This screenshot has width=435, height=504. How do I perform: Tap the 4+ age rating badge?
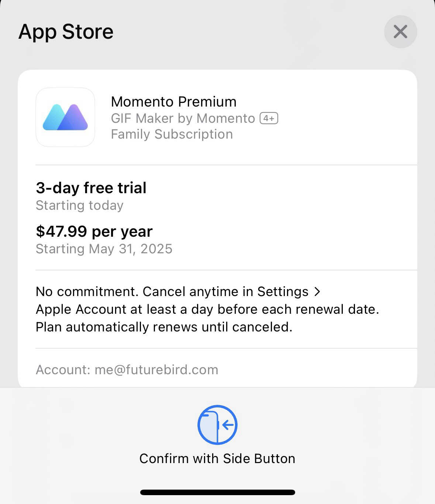point(269,118)
